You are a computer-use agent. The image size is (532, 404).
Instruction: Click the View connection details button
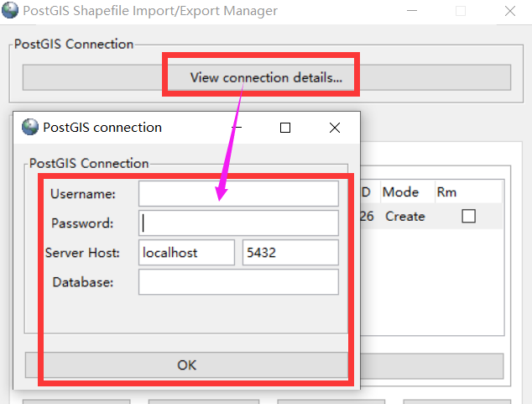click(267, 77)
